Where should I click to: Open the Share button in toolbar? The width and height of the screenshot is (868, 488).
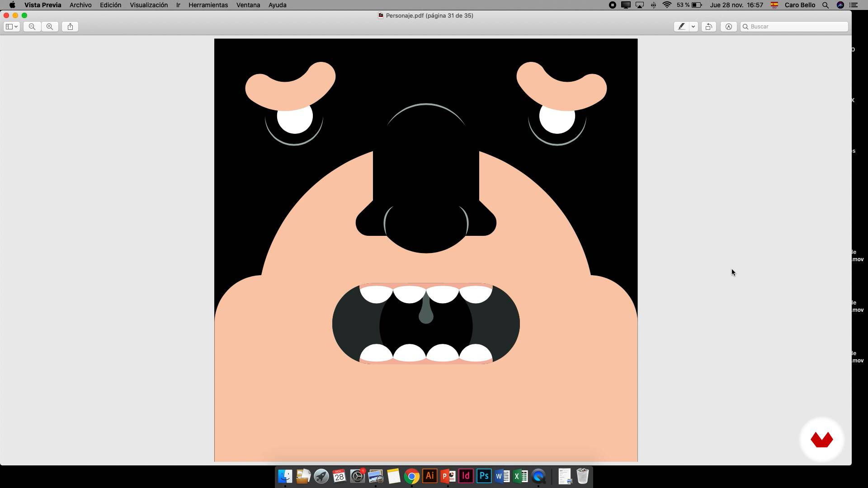pyautogui.click(x=70, y=27)
